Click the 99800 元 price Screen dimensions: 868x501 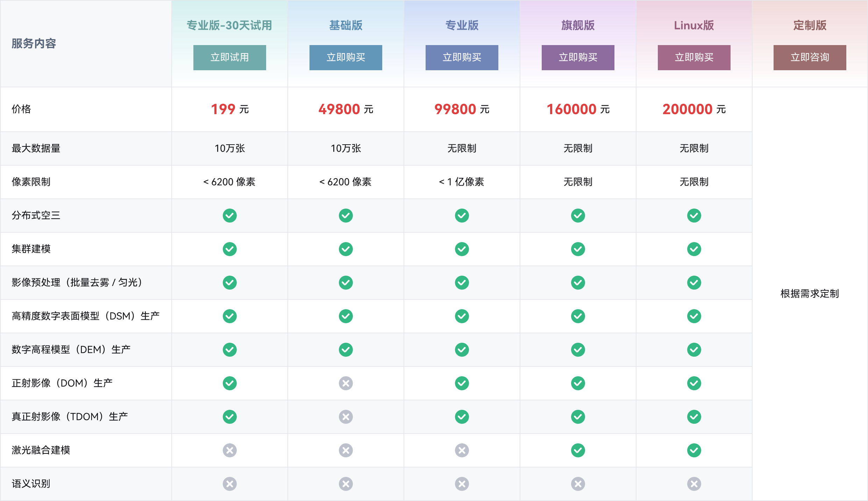click(462, 109)
